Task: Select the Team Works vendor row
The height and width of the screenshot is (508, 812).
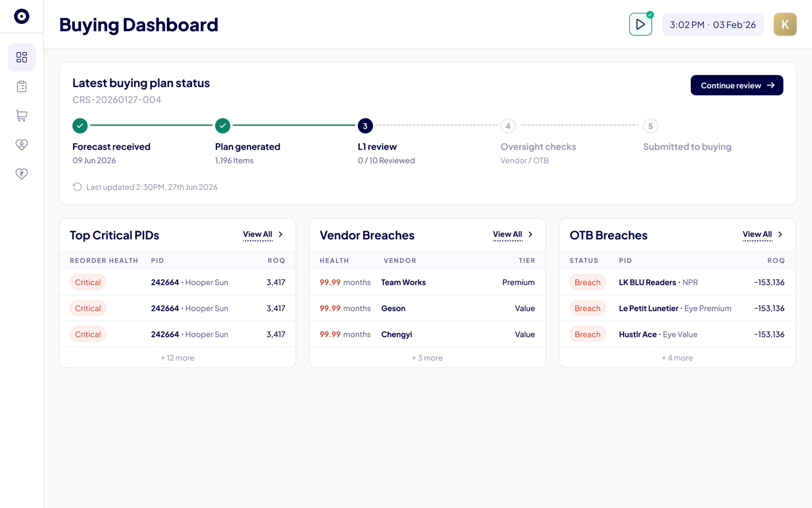Action: (x=427, y=282)
